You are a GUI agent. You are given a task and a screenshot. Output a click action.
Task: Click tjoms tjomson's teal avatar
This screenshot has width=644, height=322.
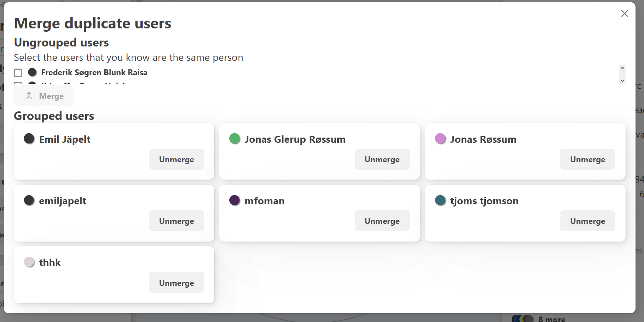point(440,201)
